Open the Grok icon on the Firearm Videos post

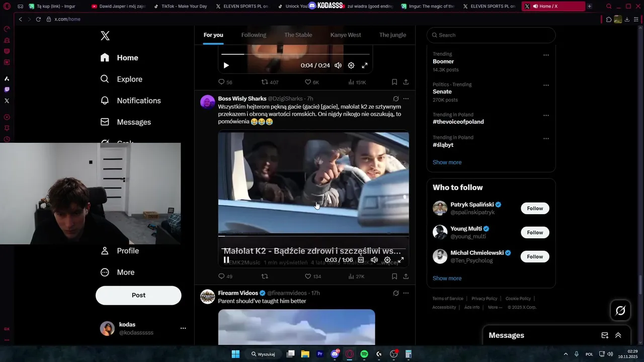396,293
